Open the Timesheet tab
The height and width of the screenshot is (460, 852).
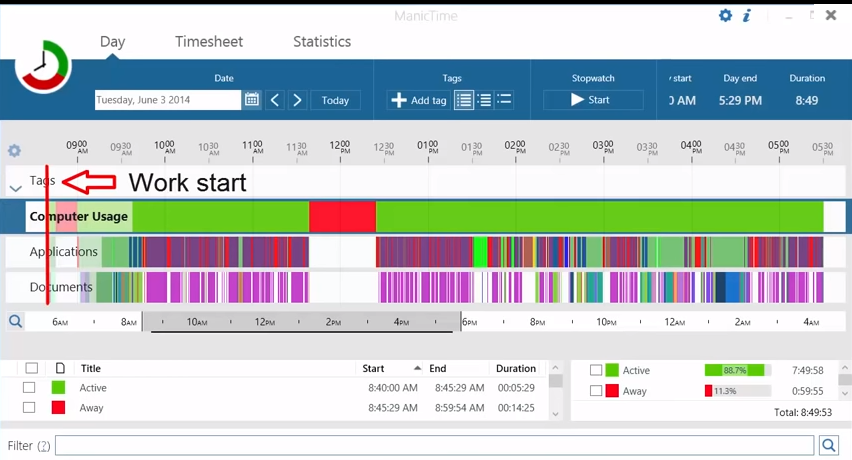[209, 41]
